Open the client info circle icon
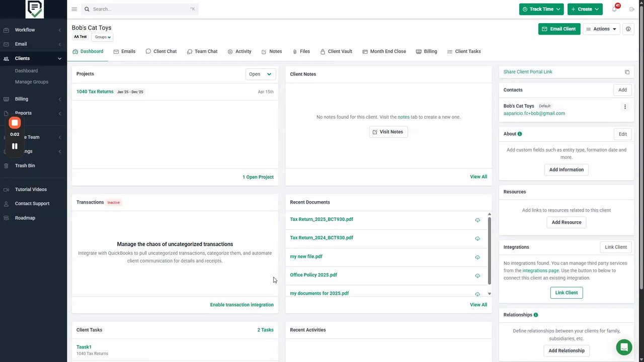This screenshot has height=362, width=644. (628, 29)
